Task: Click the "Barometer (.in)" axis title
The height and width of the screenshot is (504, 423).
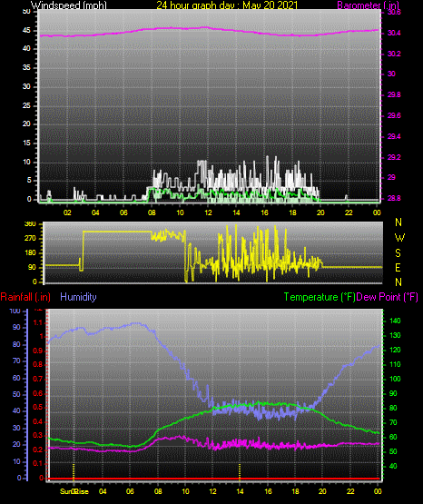Action: [x=368, y=5]
